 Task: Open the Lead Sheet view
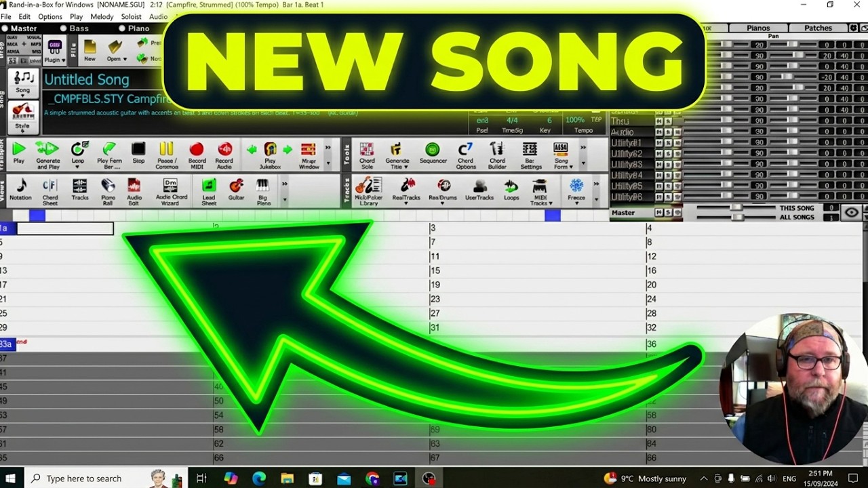(x=209, y=192)
